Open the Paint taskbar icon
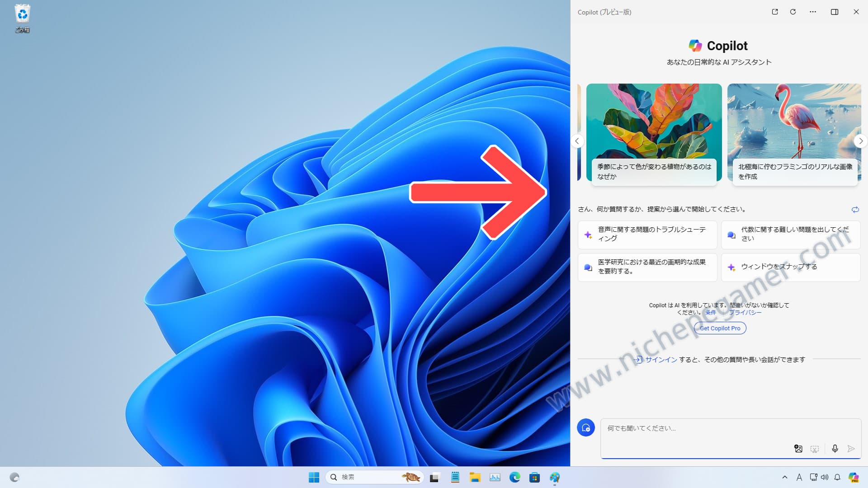 [555, 477]
